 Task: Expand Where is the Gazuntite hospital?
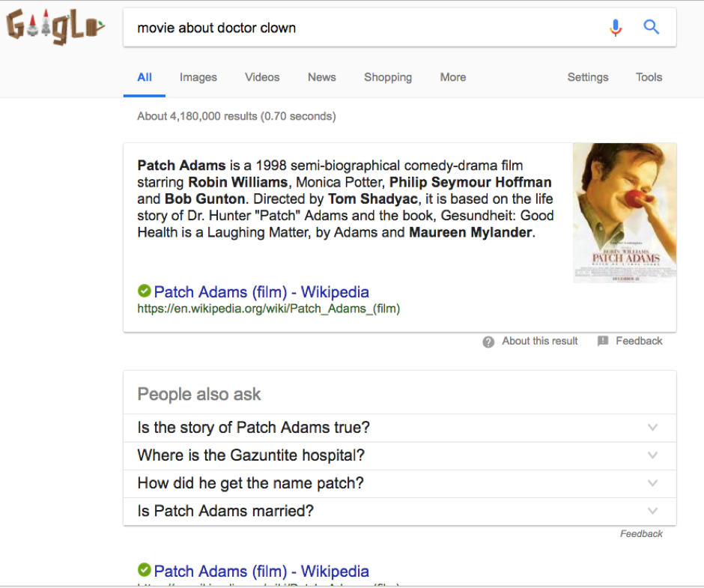pyautogui.click(x=400, y=455)
